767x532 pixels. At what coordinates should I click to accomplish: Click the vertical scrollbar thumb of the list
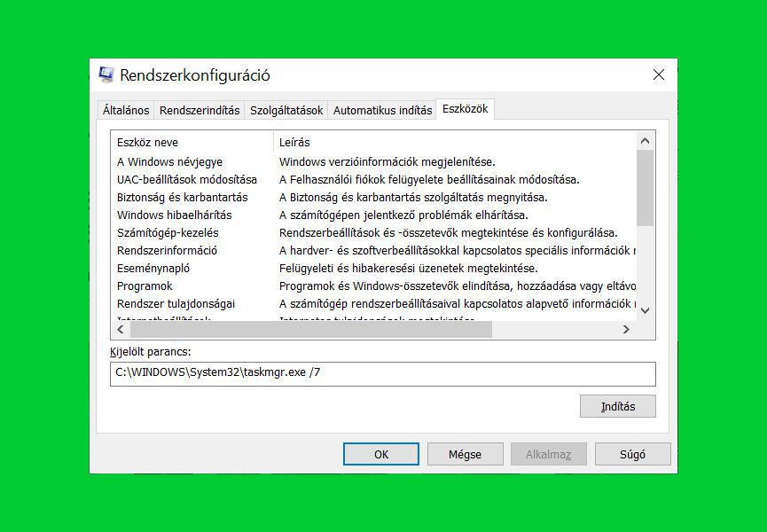[x=646, y=188]
